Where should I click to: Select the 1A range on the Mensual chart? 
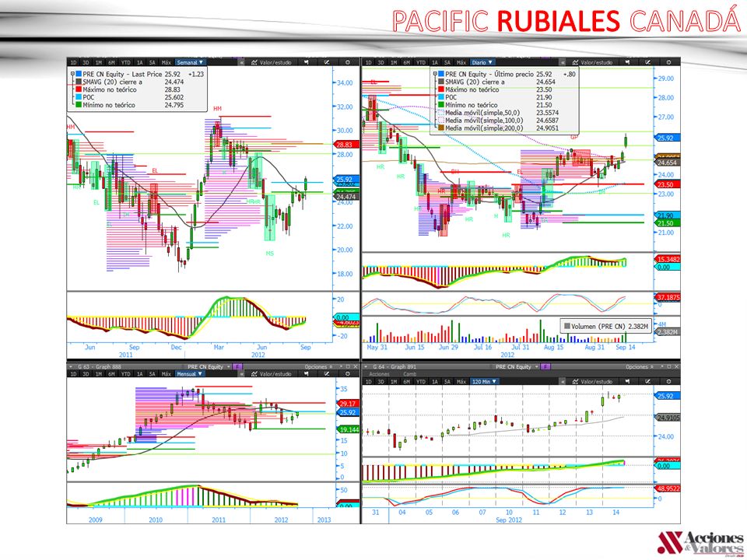point(139,374)
